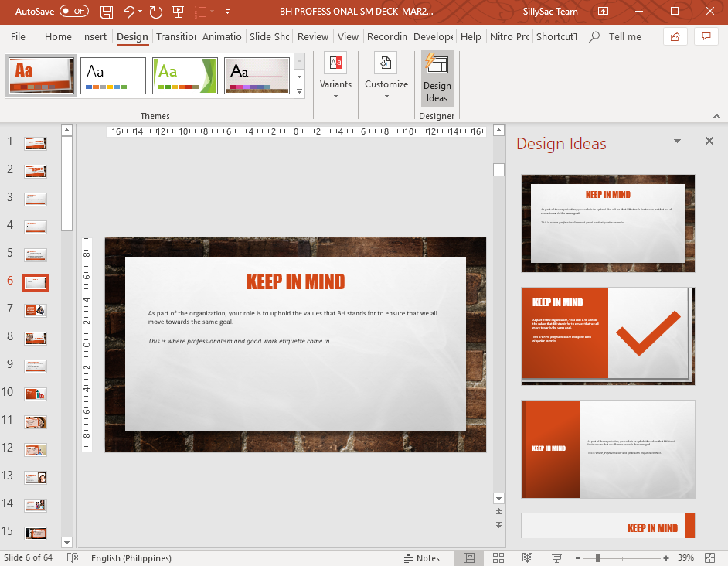Switch to Slide Sorter view
This screenshot has width=728, height=566.
[498, 557]
